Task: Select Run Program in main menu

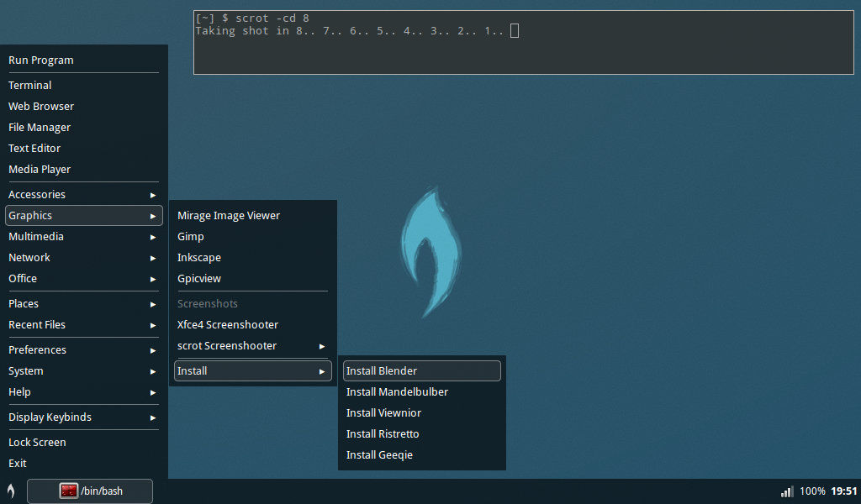Action: click(x=83, y=60)
